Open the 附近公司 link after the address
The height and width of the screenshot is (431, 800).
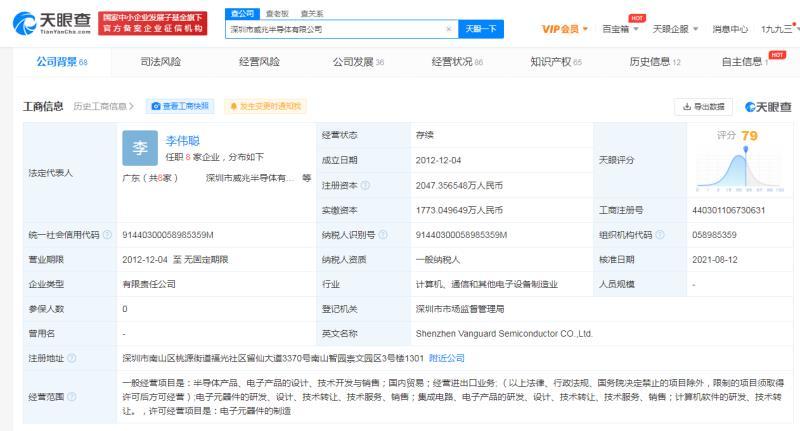447,358
